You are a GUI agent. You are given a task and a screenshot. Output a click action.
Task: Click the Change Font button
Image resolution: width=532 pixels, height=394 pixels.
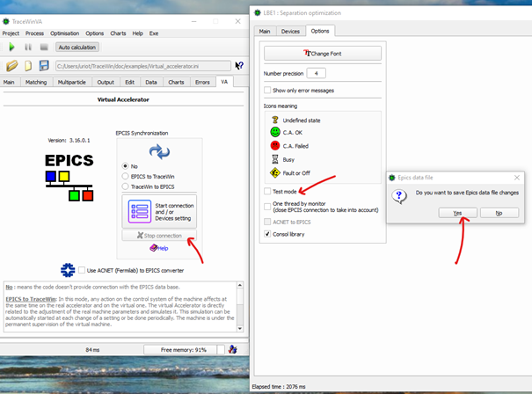click(x=323, y=54)
